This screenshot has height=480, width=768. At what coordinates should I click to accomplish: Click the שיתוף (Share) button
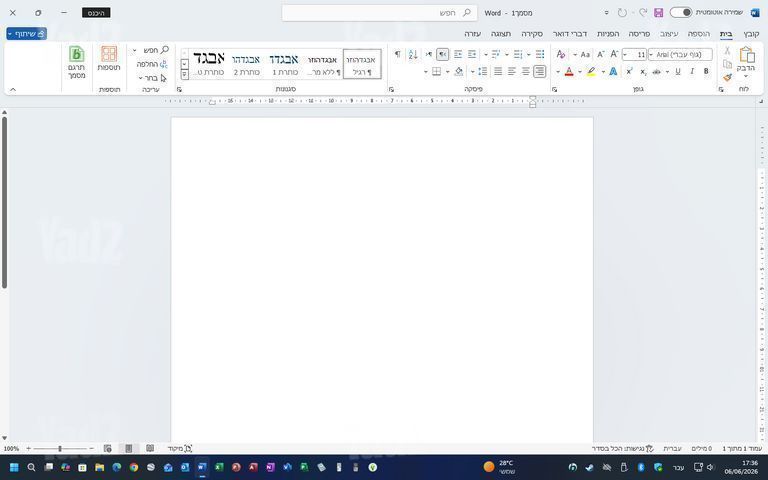26,34
